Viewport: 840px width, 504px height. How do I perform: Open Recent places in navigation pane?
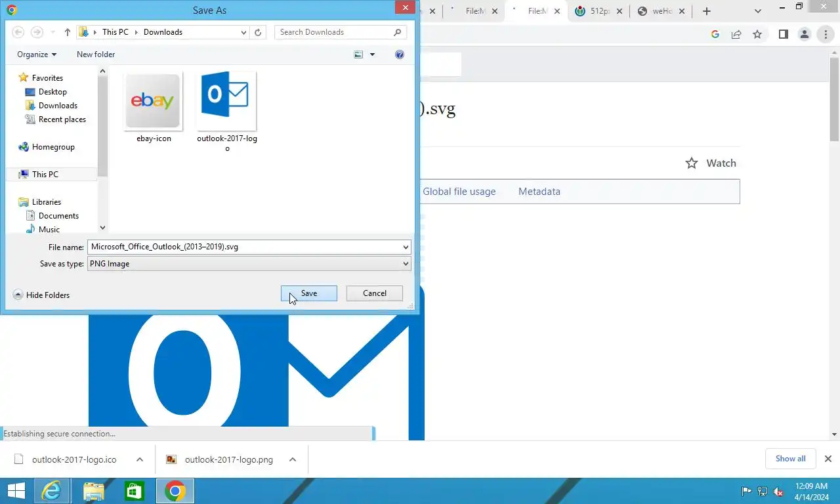tap(62, 119)
